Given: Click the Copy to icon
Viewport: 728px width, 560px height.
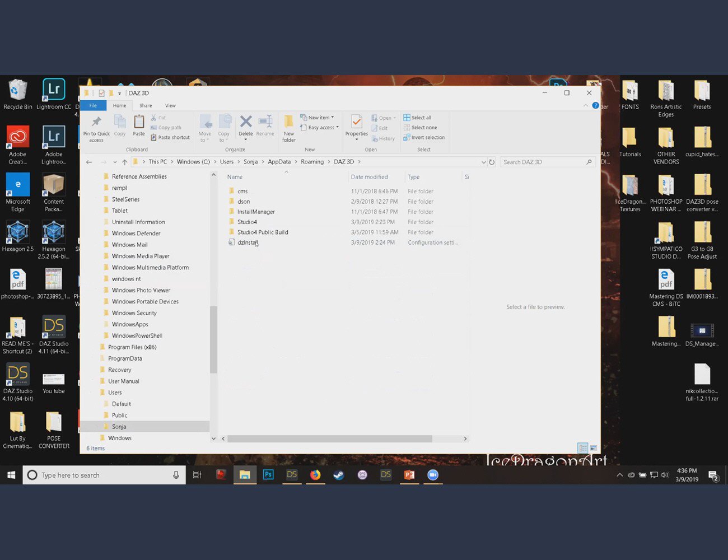Looking at the screenshot, I should click(x=225, y=122).
